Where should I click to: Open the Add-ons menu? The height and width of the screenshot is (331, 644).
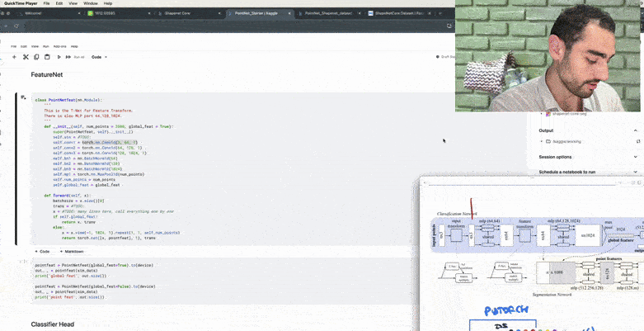point(59,46)
